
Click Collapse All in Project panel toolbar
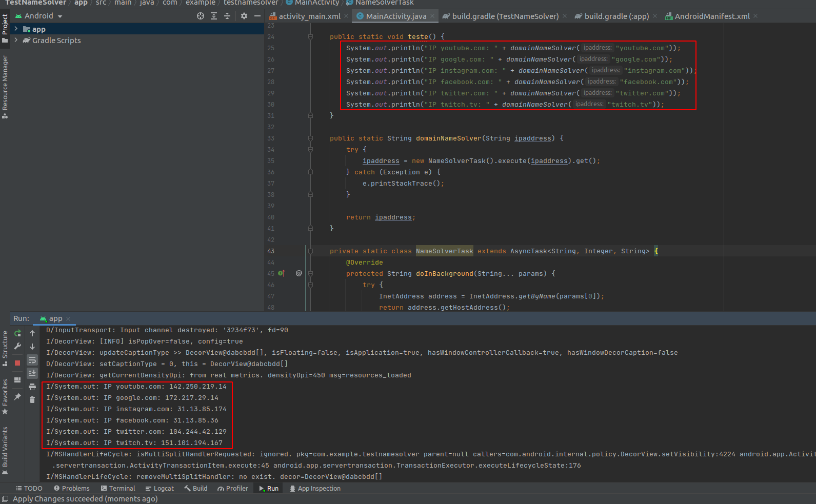tap(227, 16)
